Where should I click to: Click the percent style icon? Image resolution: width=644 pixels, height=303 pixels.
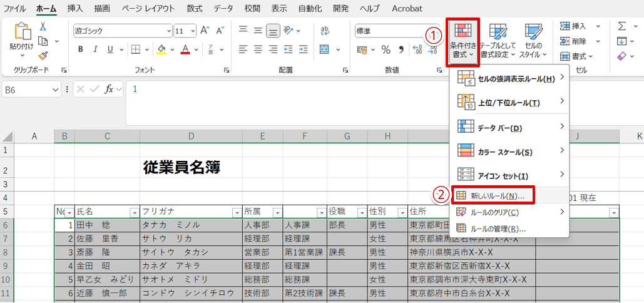[x=386, y=49]
